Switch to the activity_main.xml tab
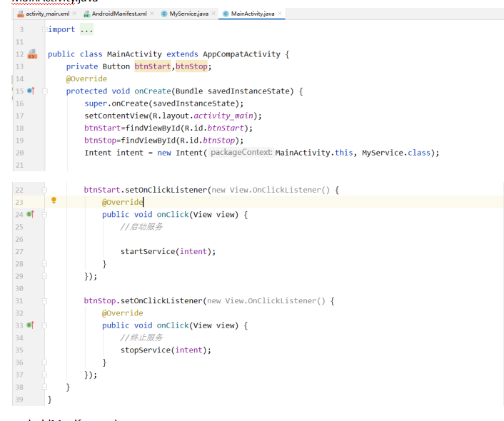504x421 pixels. pos(47,14)
